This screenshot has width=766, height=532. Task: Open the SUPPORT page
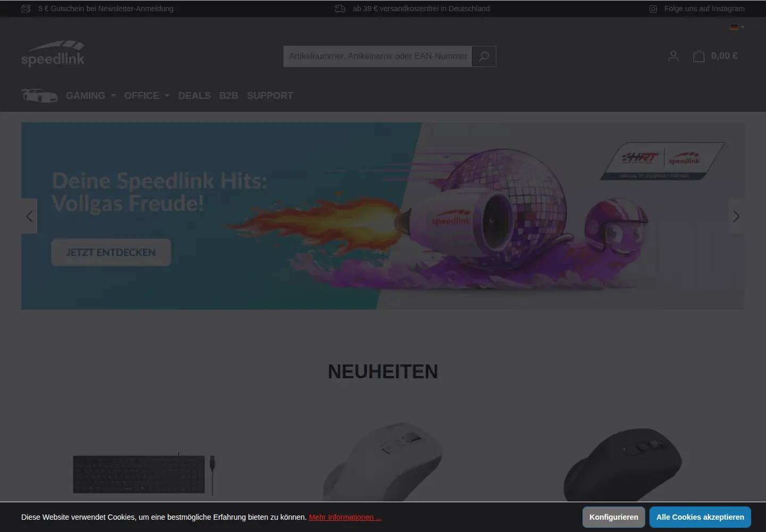(270, 96)
